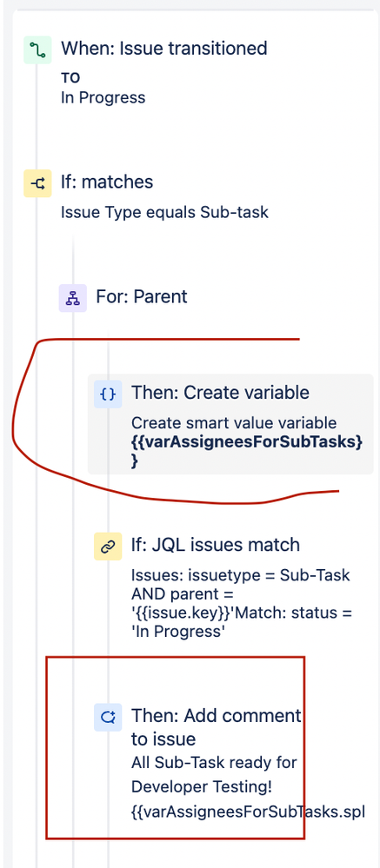Click the JQL issues match link icon
Viewport: 380px width, 868px height.
(108, 547)
